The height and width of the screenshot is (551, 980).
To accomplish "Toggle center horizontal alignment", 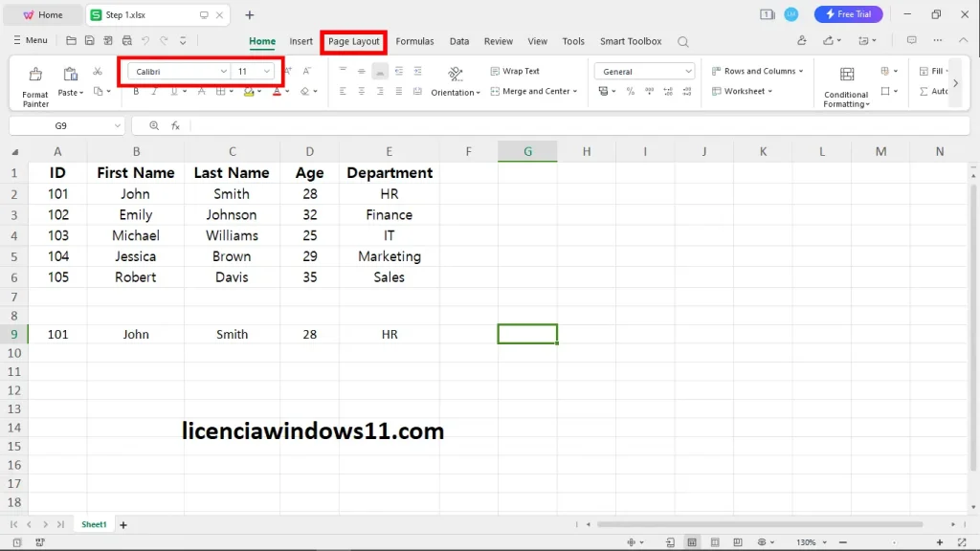I will [x=361, y=91].
